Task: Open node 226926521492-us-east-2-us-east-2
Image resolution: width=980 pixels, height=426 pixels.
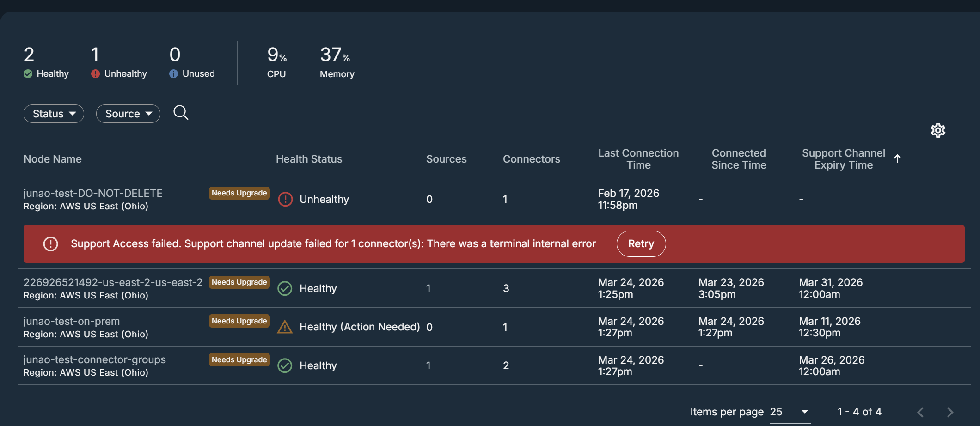Action: tap(113, 282)
